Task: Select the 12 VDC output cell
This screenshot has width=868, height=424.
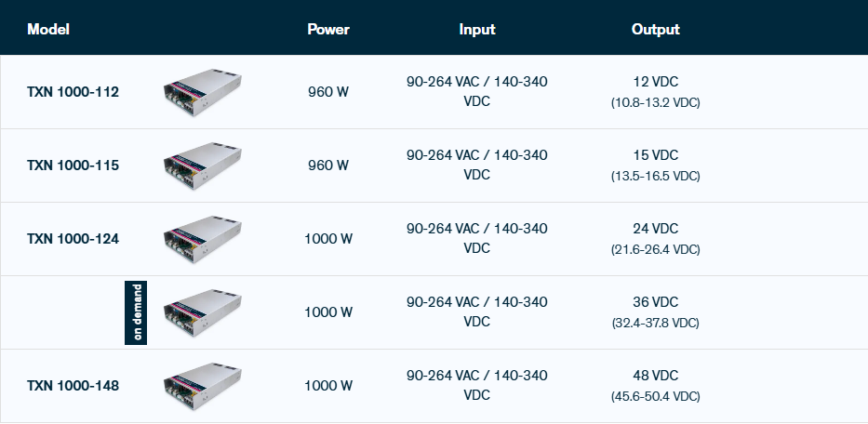Action: [656, 92]
